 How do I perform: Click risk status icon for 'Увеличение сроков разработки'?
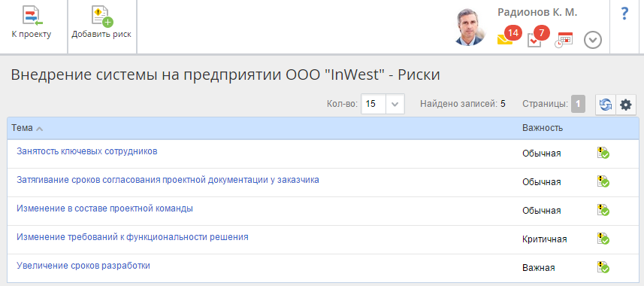tap(603, 267)
